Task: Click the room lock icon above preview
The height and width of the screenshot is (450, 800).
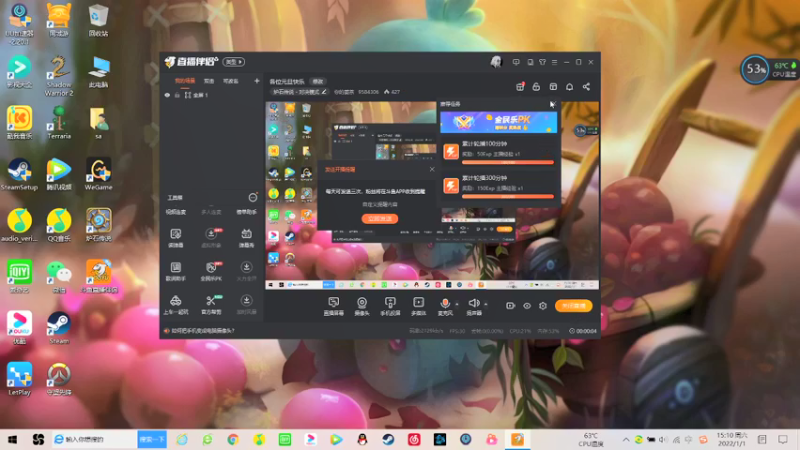Action: (x=536, y=87)
